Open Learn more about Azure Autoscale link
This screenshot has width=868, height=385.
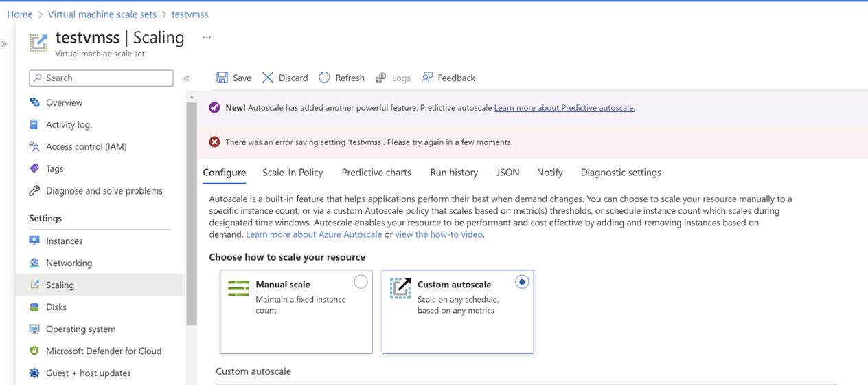314,234
